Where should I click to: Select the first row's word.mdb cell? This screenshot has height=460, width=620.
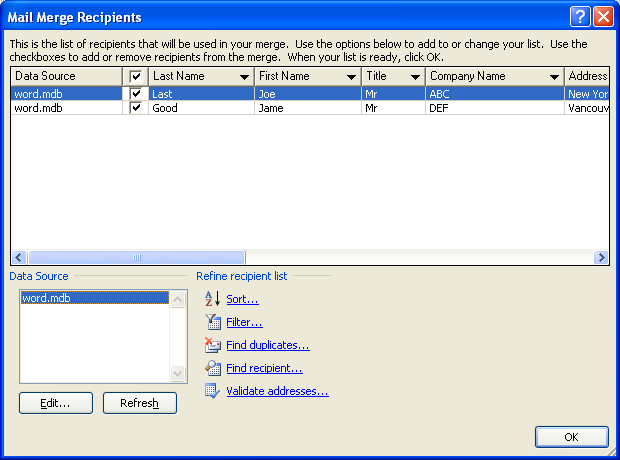(x=66, y=94)
